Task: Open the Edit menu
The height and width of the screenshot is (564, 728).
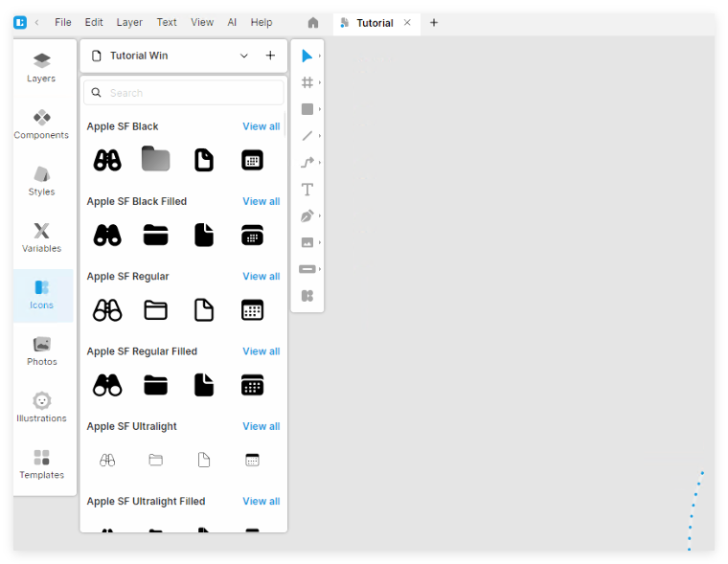Action: 94,22
